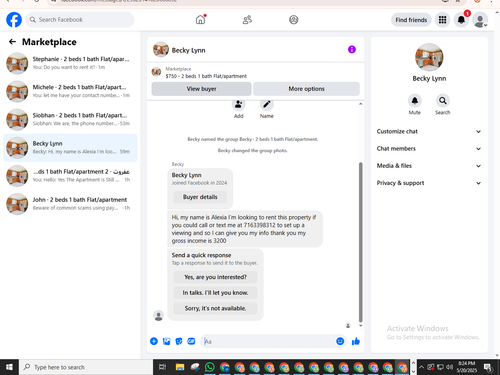Open Task View in the taskbar
This screenshot has width=500, height=375.
[x=162, y=367]
